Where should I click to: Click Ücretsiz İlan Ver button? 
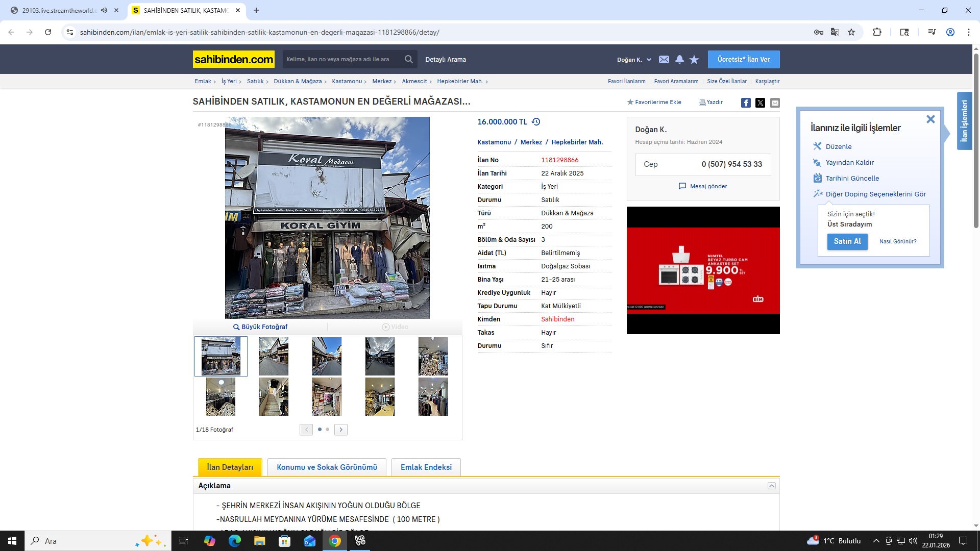pos(744,59)
